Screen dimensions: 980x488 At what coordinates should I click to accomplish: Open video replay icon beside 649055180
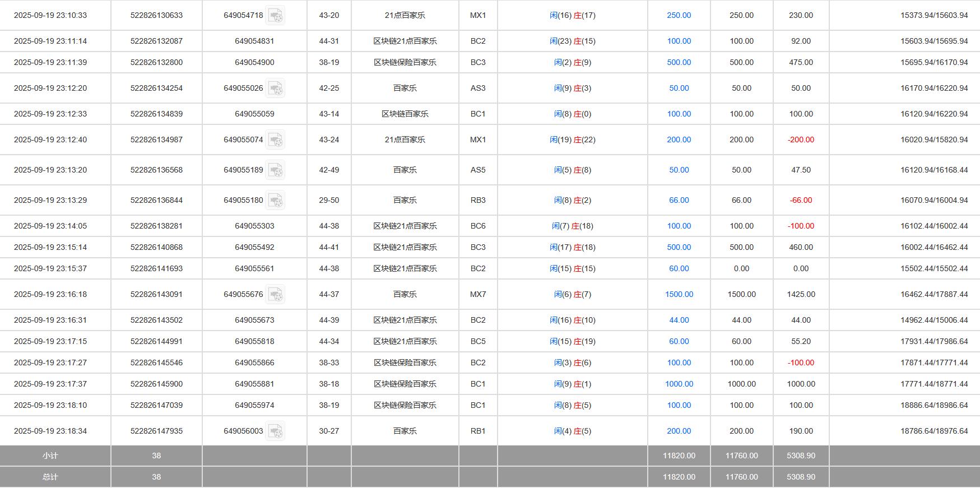point(275,200)
